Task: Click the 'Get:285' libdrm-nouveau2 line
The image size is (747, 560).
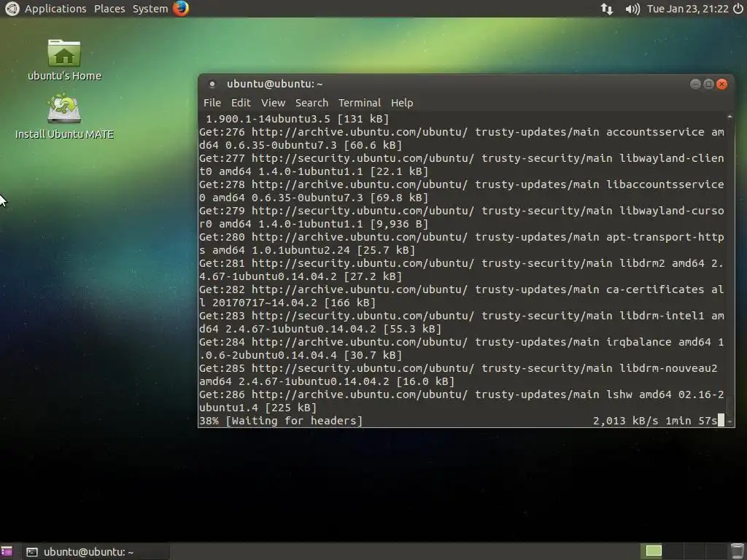Action: tap(458, 374)
